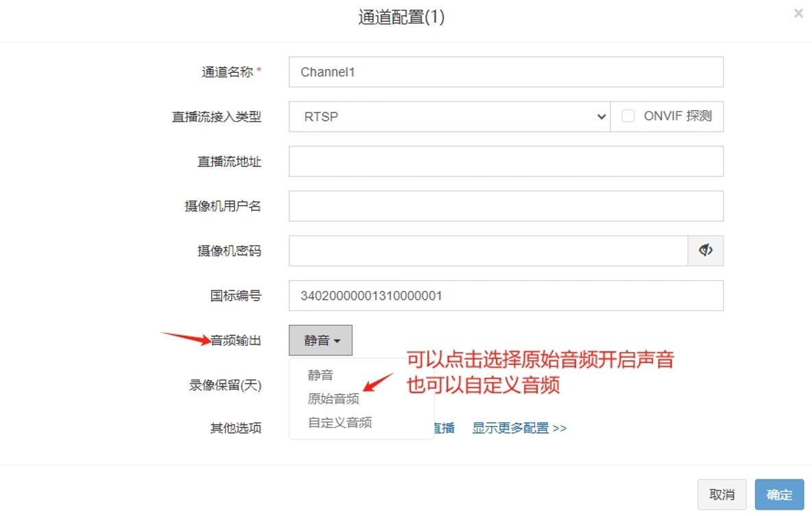Click the 摄像机用户名 label
Viewport: 812px width, 516px height.
[223, 206]
